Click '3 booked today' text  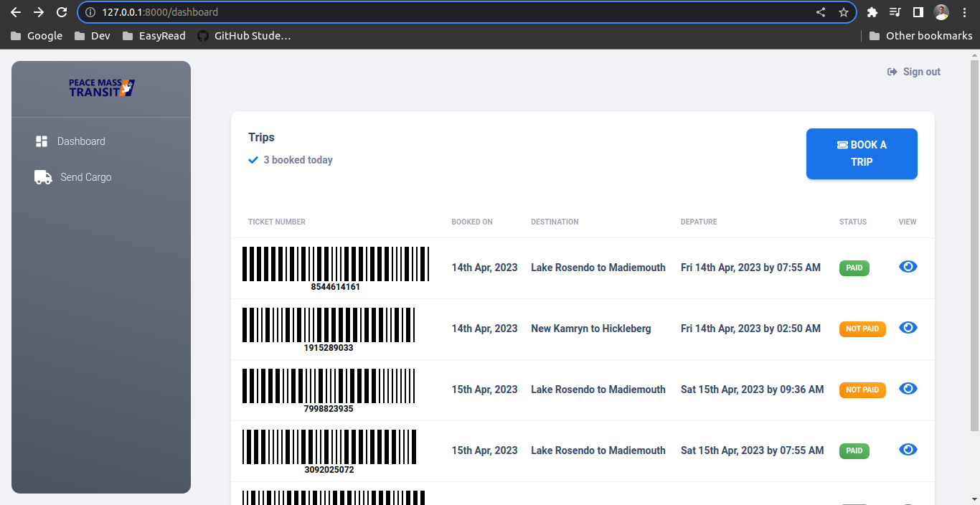pos(298,160)
